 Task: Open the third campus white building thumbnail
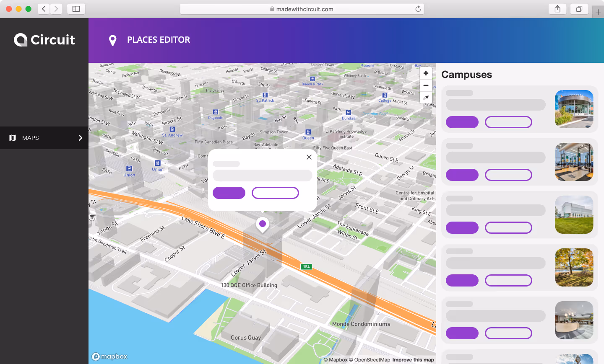(x=574, y=214)
